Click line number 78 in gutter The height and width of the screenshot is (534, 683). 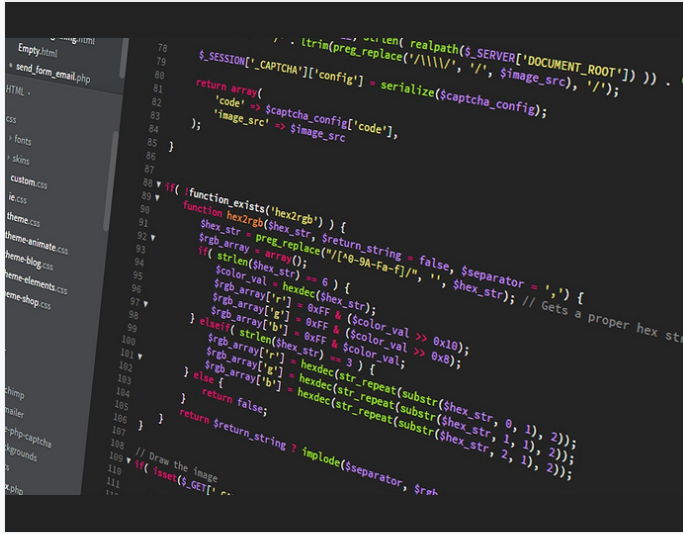pyautogui.click(x=162, y=47)
